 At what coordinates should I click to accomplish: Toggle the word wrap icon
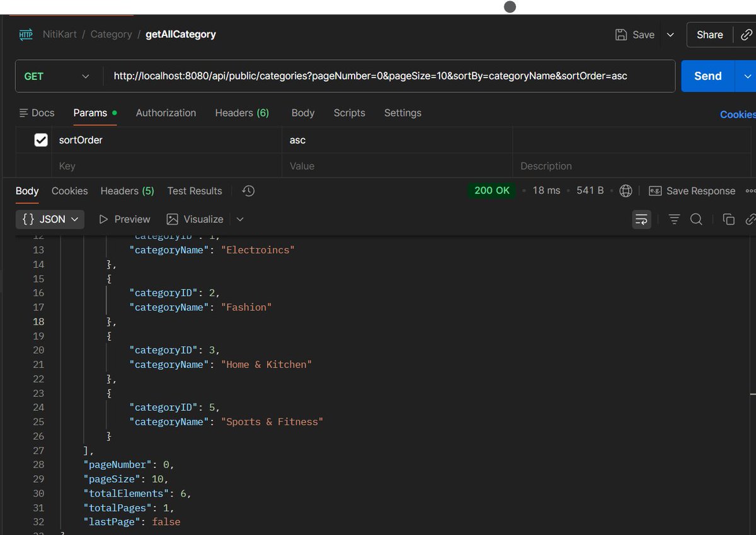tap(642, 219)
